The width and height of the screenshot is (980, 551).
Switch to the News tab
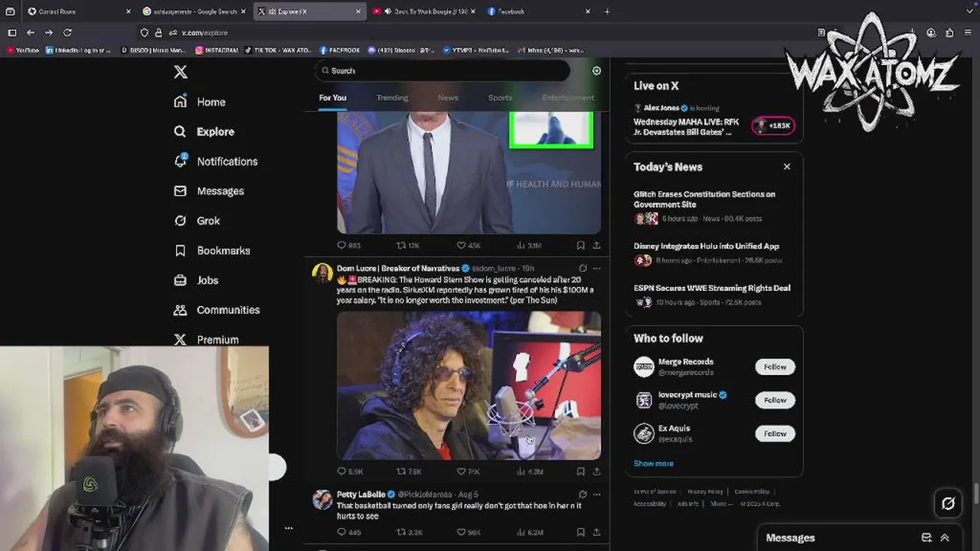click(448, 98)
